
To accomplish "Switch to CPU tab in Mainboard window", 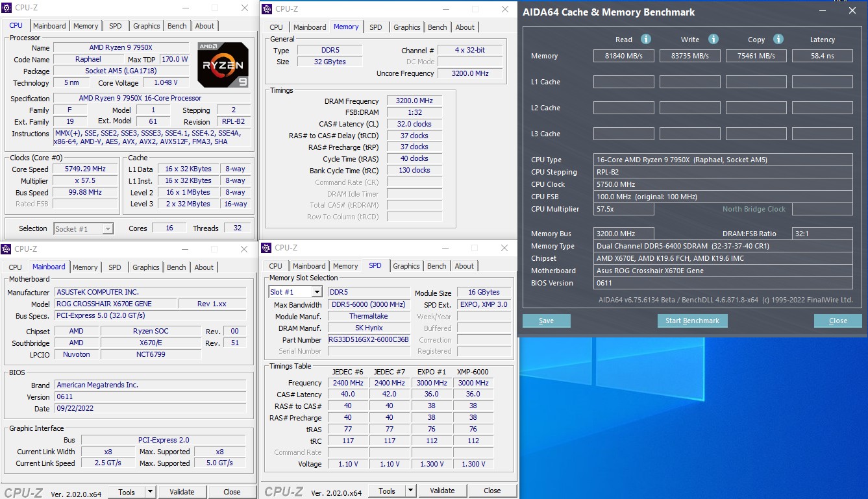I will coord(16,267).
